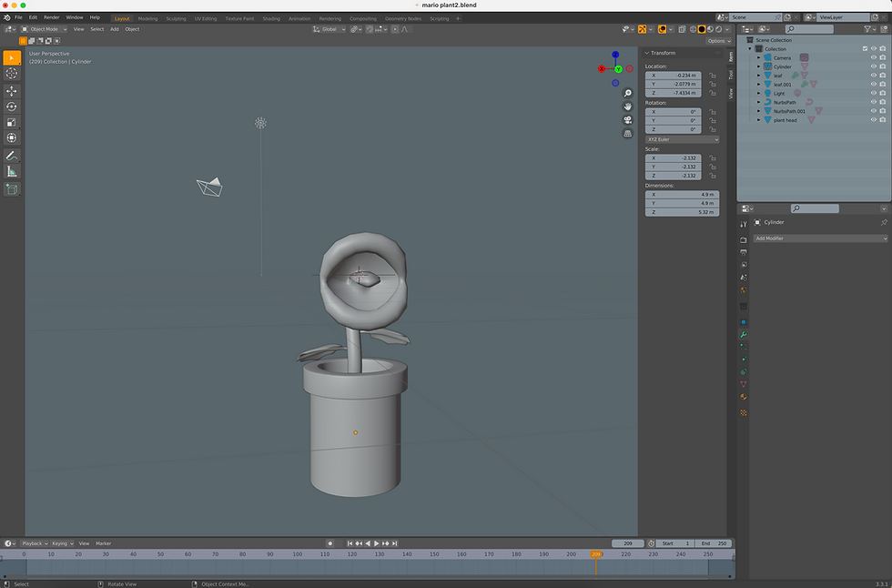The height and width of the screenshot is (588, 892).
Task: Jump to the timeline start frame button
Action: coord(350,543)
